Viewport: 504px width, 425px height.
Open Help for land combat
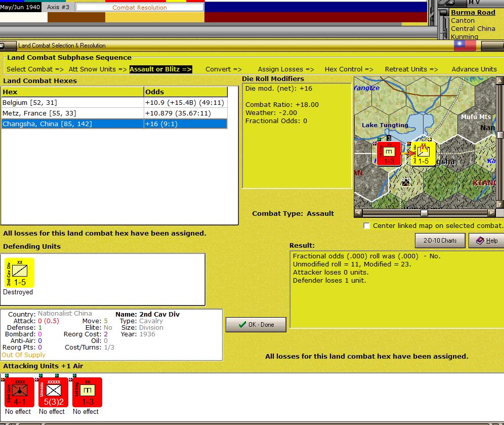click(486, 240)
